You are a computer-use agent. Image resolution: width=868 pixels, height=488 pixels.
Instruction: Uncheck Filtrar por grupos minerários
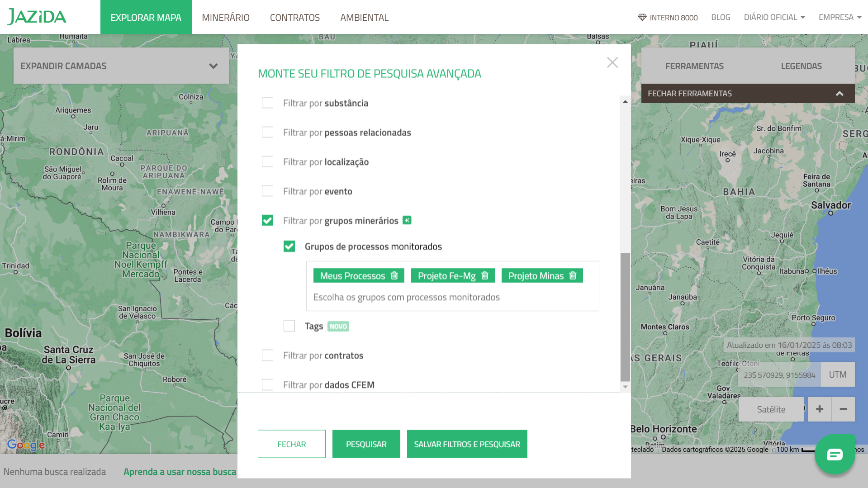click(267, 220)
